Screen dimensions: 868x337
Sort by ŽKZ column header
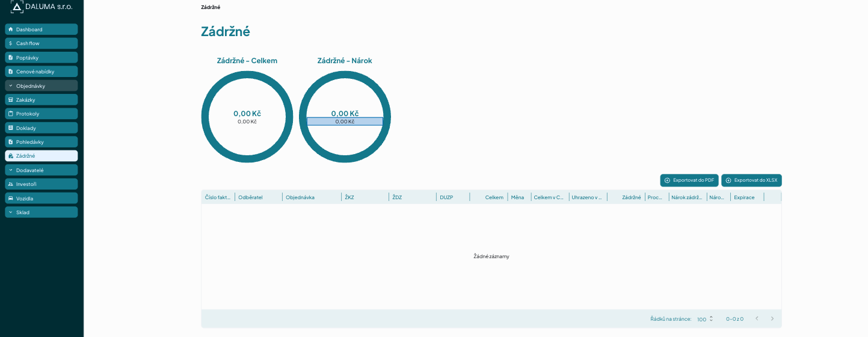[x=365, y=197]
